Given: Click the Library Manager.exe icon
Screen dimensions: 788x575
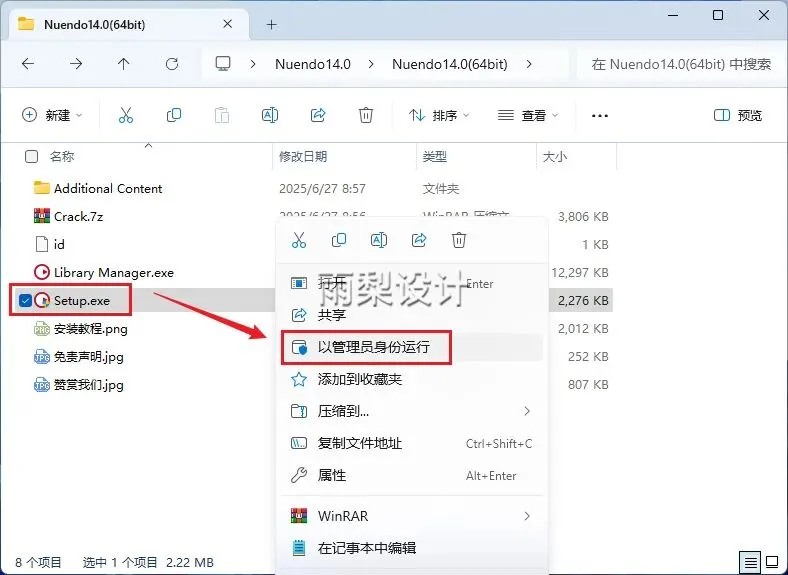Looking at the screenshot, I should (42, 272).
